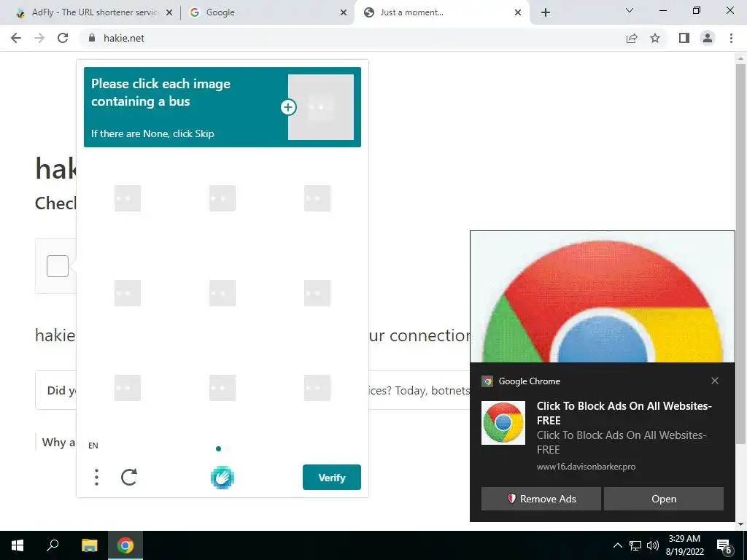This screenshot has height=560, width=747.
Task: Close the AdFly tab
Action: (x=169, y=13)
